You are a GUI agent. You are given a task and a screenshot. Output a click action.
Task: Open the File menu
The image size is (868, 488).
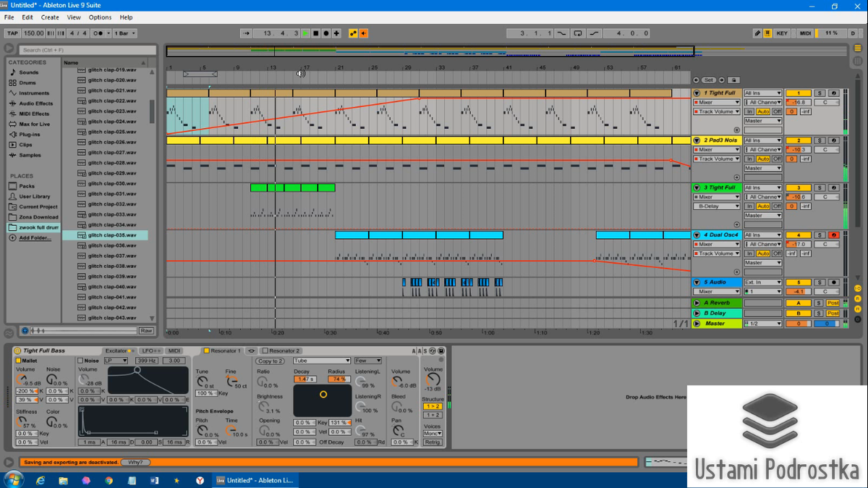(9, 17)
